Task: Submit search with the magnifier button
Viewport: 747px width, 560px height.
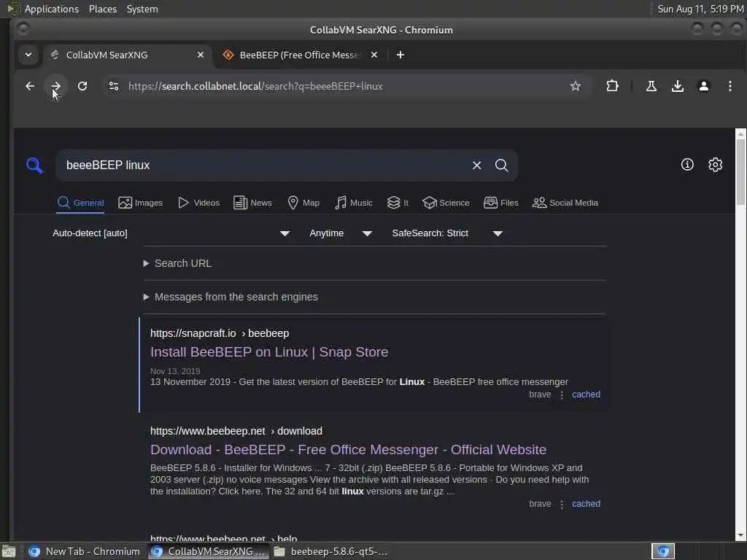Action: point(501,166)
